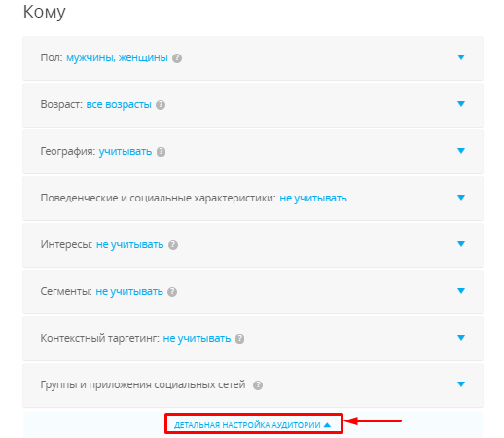
Task: Expand Интересы section arrow
Action: (461, 244)
